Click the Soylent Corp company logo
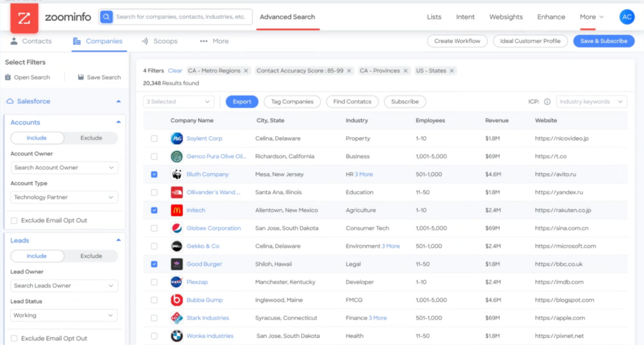The image size is (644, 345). point(177,139)
